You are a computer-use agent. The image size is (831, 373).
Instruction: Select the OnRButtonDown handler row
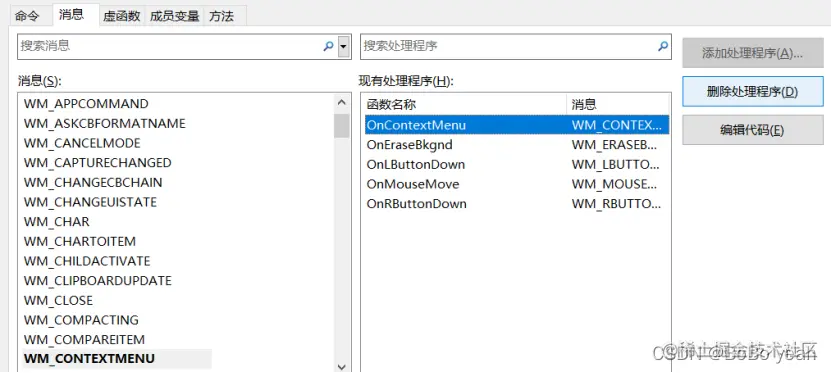517,203
